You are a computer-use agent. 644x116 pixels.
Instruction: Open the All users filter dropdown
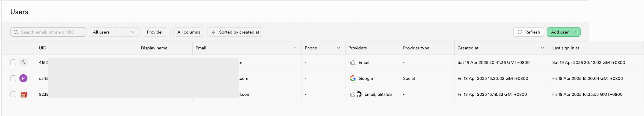click(x=114, y=32)
